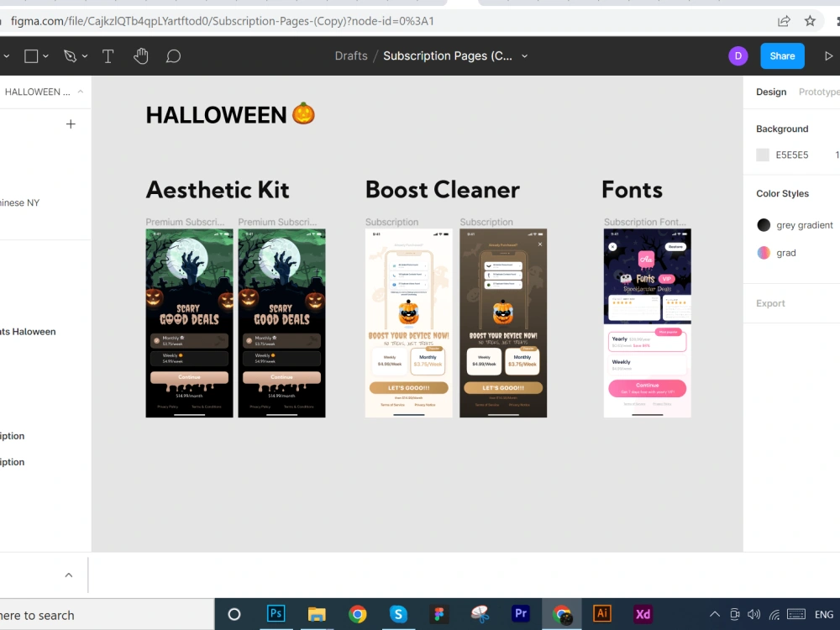
Task: Open the user avatar icon
Action: click(738, 55)
